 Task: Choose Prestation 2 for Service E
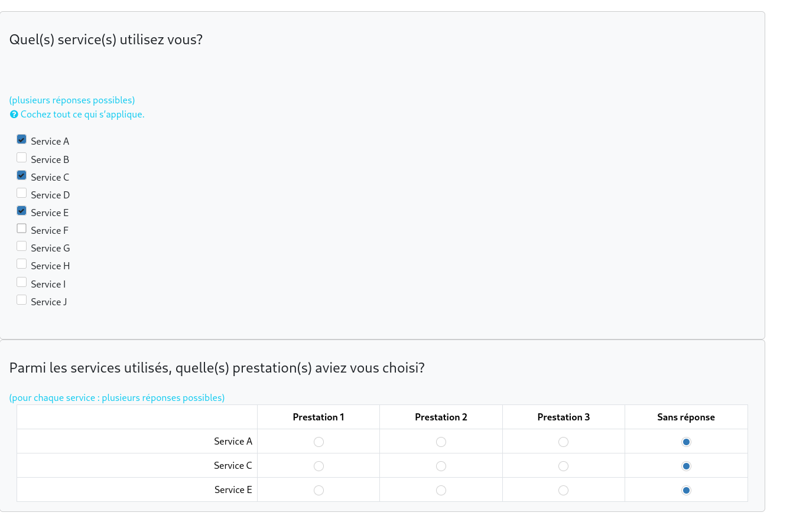point(441,490)
